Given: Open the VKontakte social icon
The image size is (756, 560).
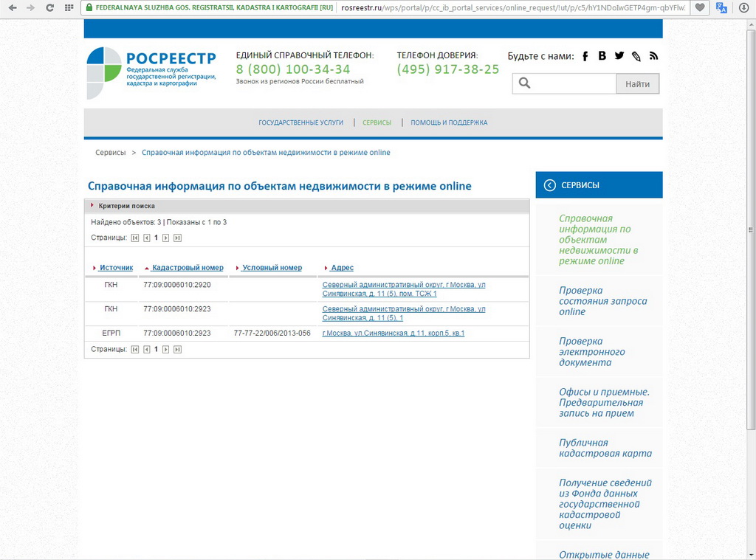Looking at the screenshot, I should [602, 56].
